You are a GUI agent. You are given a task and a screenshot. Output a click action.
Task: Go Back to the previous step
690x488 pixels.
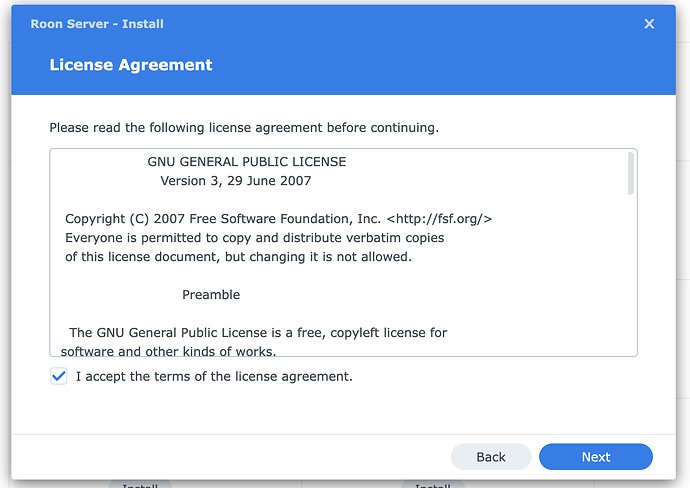(x=491, y=457)
